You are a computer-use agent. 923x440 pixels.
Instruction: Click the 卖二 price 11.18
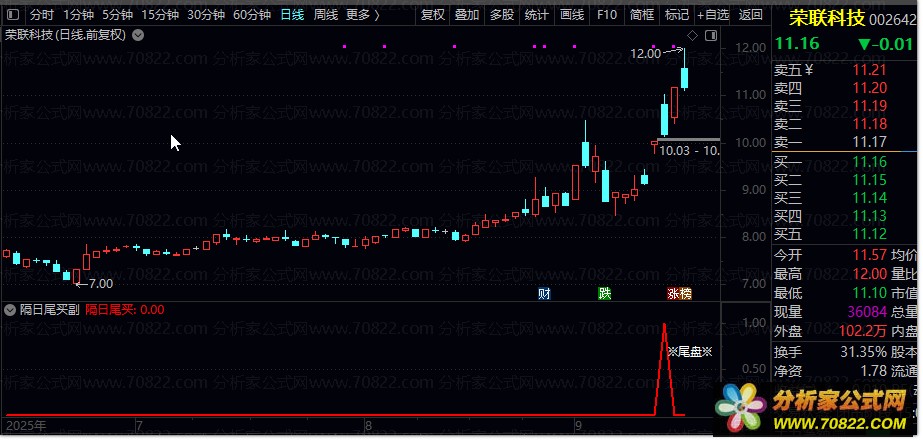pos(869,124)
